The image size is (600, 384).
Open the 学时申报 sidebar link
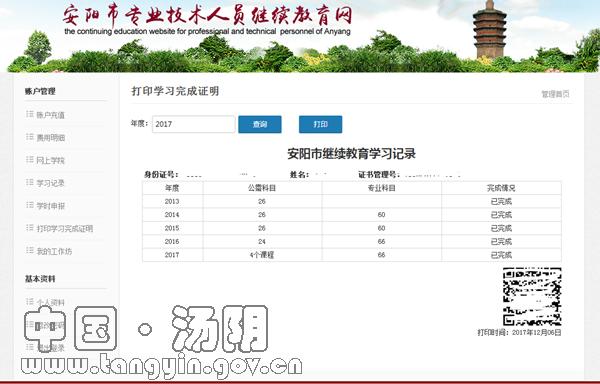51,206
